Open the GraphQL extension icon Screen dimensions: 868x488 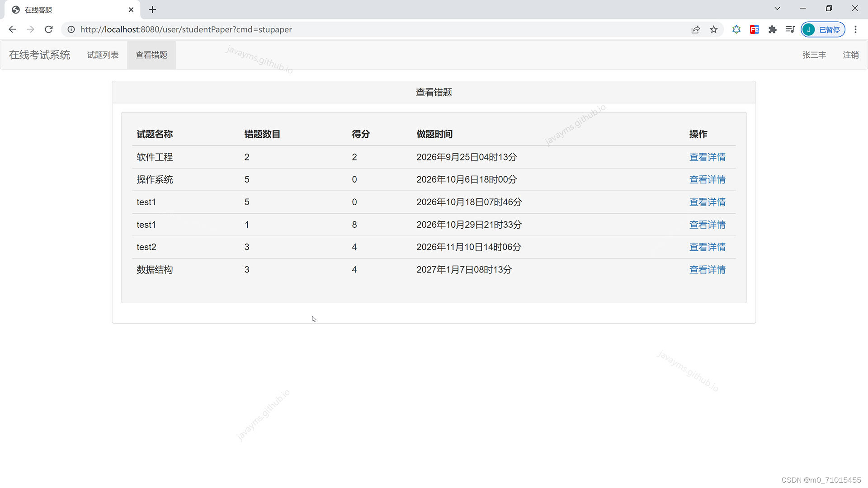[x=736, y=29]
